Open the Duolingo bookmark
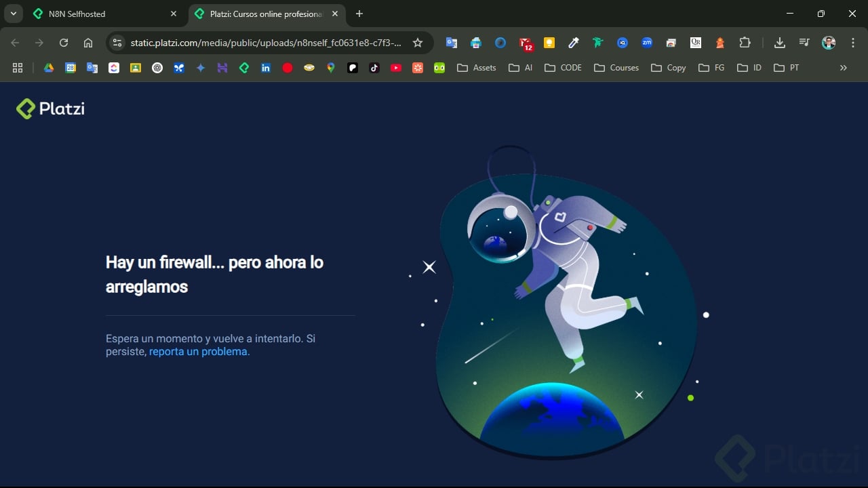This screenshot has height=488, width=868. coord(439,68)
